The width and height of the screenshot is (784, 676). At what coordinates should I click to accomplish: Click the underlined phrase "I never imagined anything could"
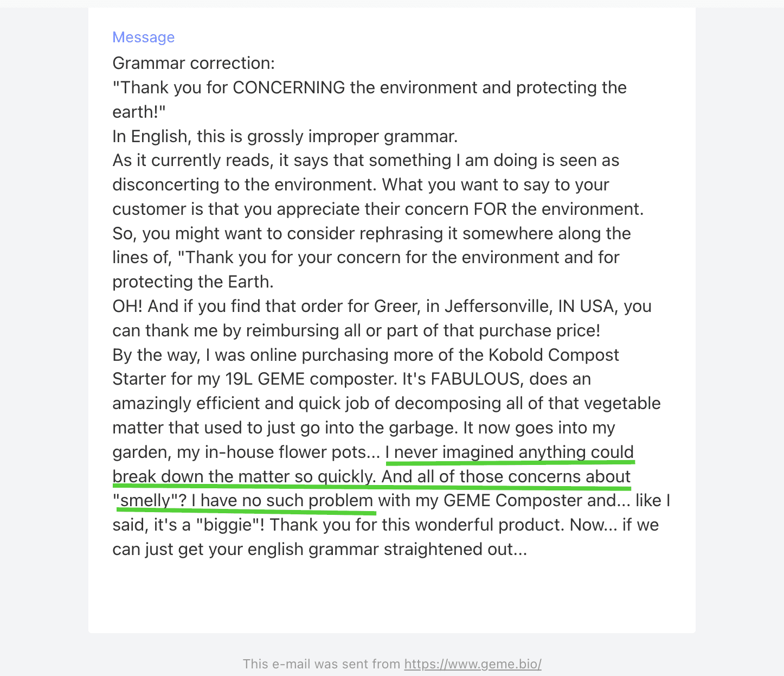coord(510,452)
